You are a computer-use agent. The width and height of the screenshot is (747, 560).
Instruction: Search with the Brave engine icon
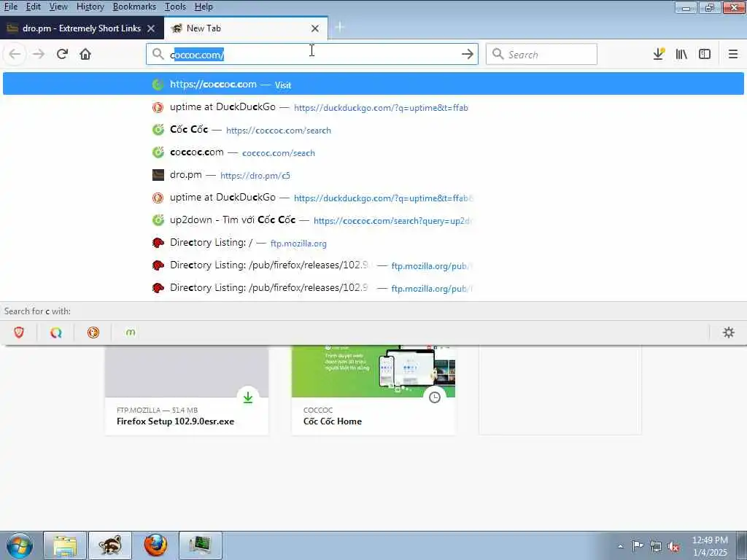[x=19, y=332]
